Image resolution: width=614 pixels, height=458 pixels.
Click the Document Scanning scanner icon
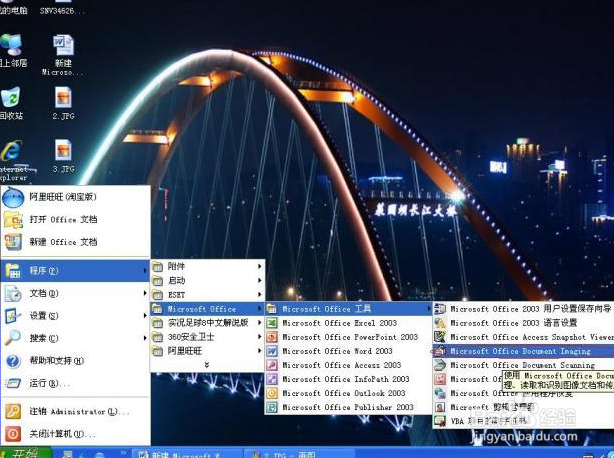[x=440, y=365]
